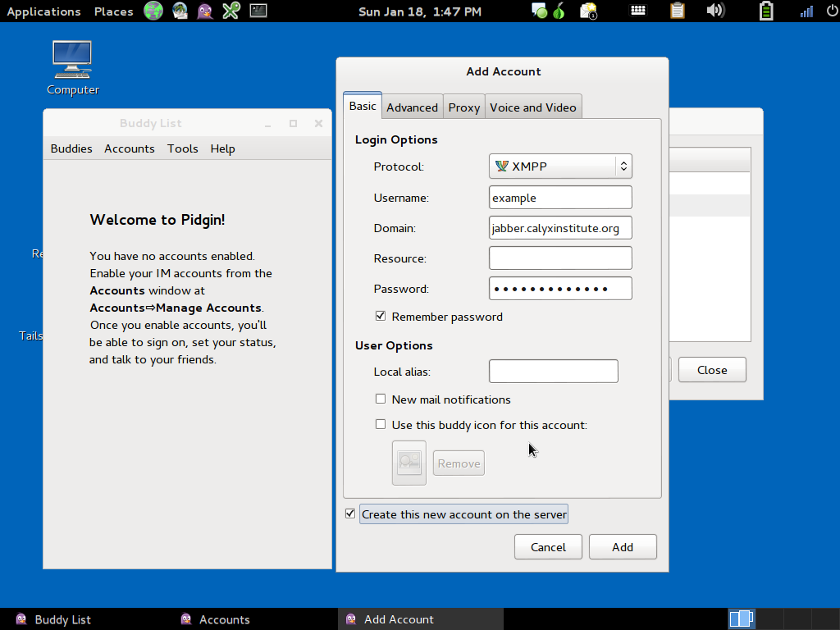Launch the Tor Browser globe icon

pos(153,11)
